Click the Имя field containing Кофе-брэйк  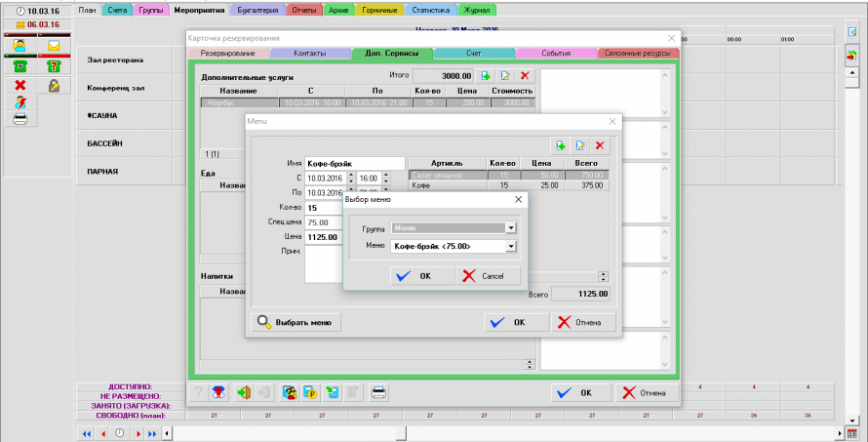point(354,163)
